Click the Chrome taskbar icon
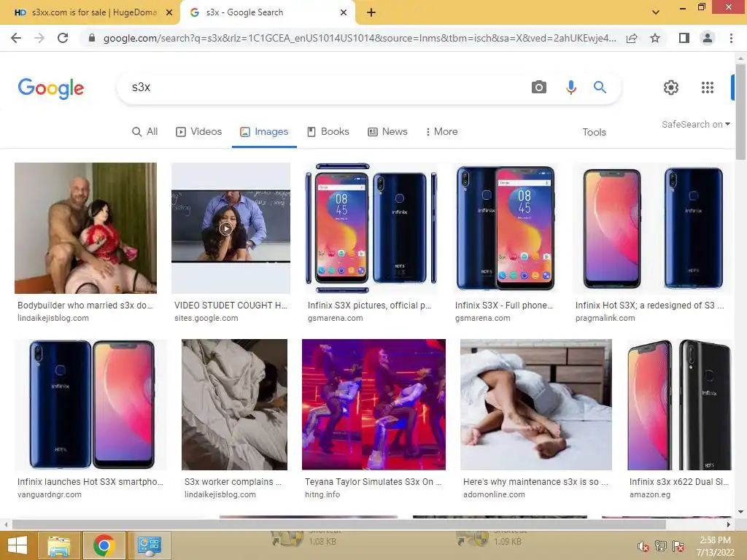 pos(104,545)
